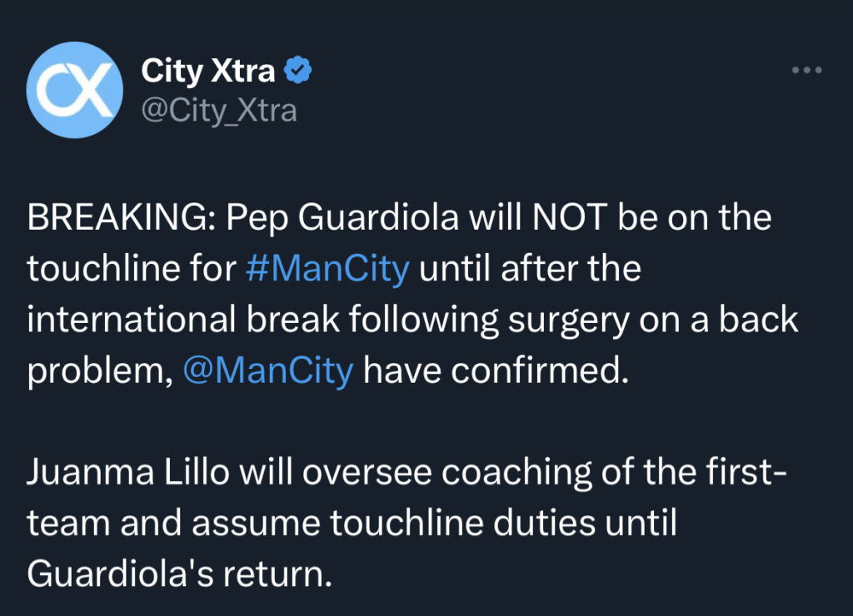Click the blue verified badge
Viewport: 853px width, 616px height.
pyautogui.click(x=299, y=72)
